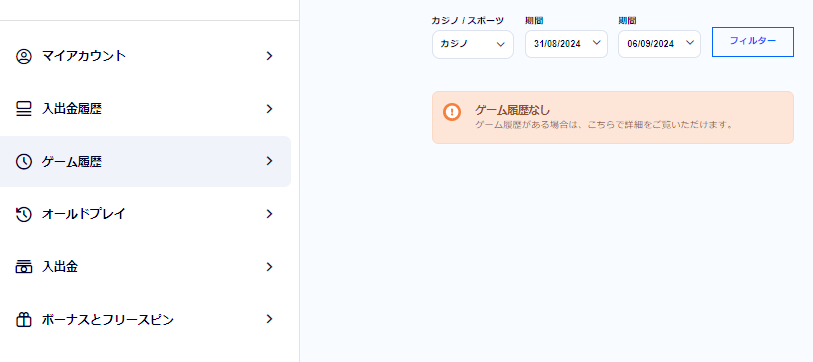813x362 pixels.
Task: Apply the フィルター button
Action: pos(753,41)
